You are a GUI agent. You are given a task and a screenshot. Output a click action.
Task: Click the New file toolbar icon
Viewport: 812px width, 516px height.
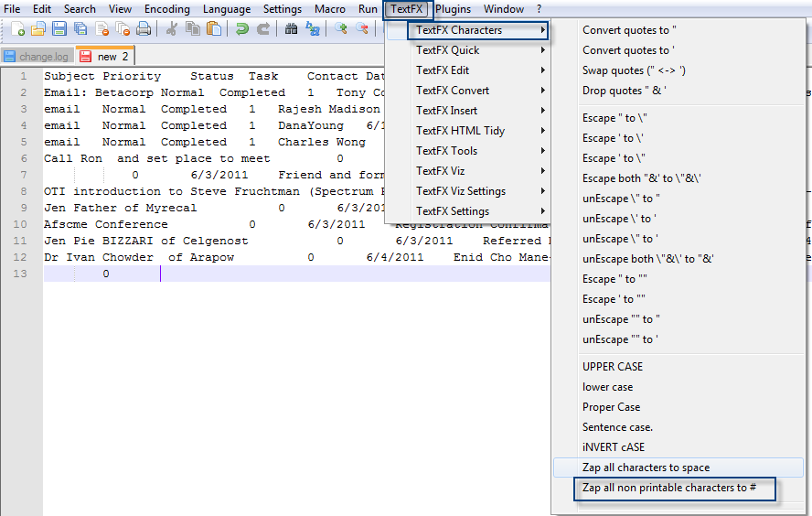pos(17,29)
